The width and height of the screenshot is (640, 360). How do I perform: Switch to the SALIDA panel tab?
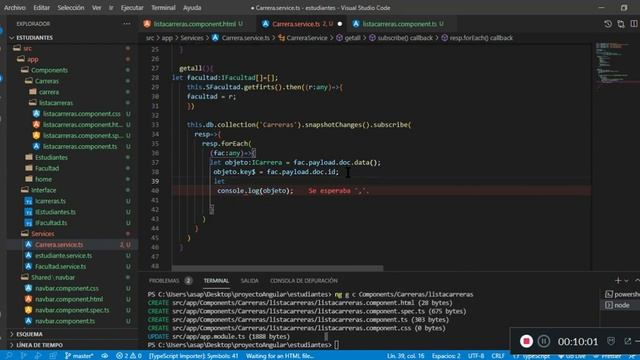[x=249, y=280]
